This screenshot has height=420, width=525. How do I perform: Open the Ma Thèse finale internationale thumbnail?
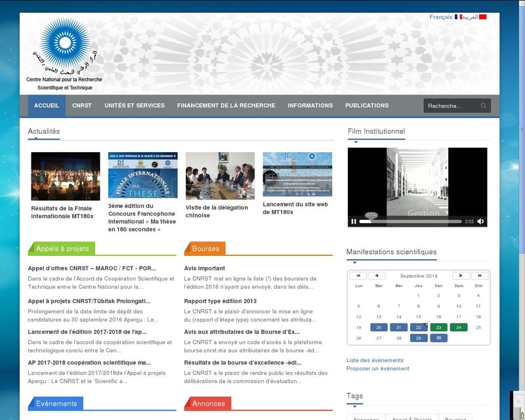tap(142, 175)
